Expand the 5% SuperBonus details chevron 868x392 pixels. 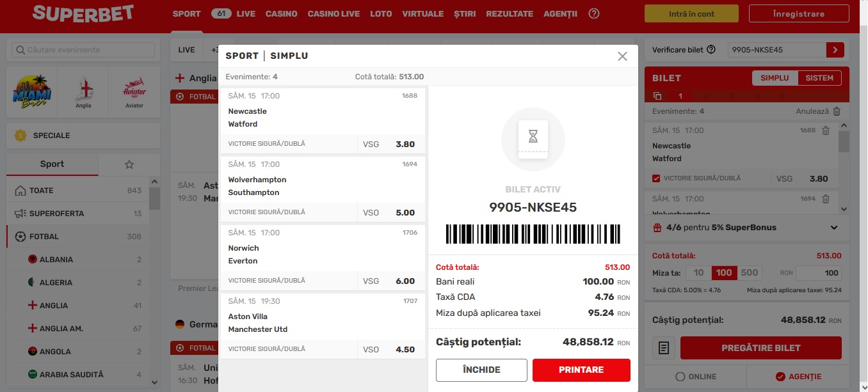pyautogui.click(x=834, y=228)
